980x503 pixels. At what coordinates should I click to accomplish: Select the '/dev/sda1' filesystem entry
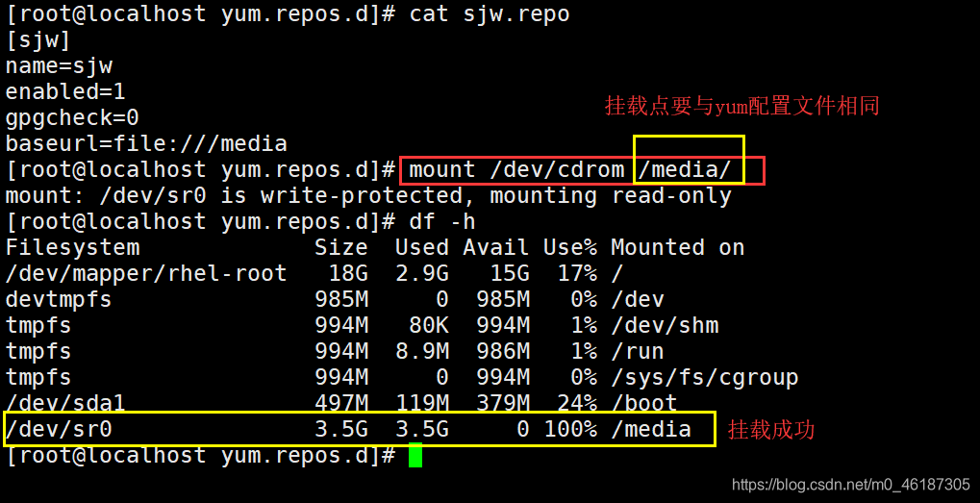click(x=65, y=404)
